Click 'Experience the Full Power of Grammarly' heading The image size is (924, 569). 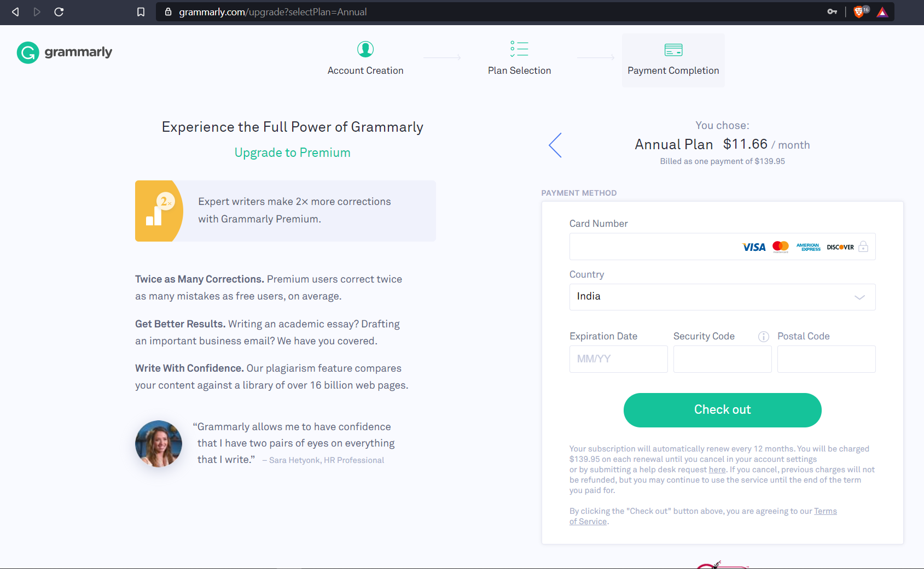pos(292,127)
